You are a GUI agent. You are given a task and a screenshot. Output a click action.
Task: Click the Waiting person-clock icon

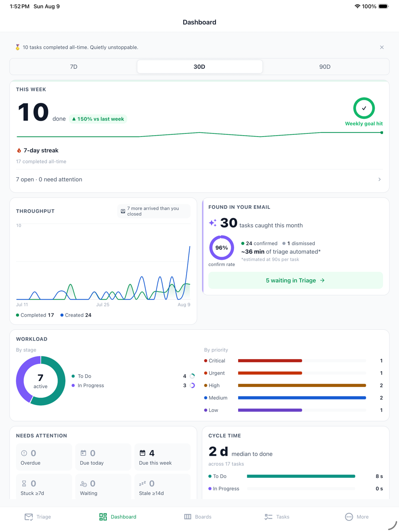click(83, 484)
